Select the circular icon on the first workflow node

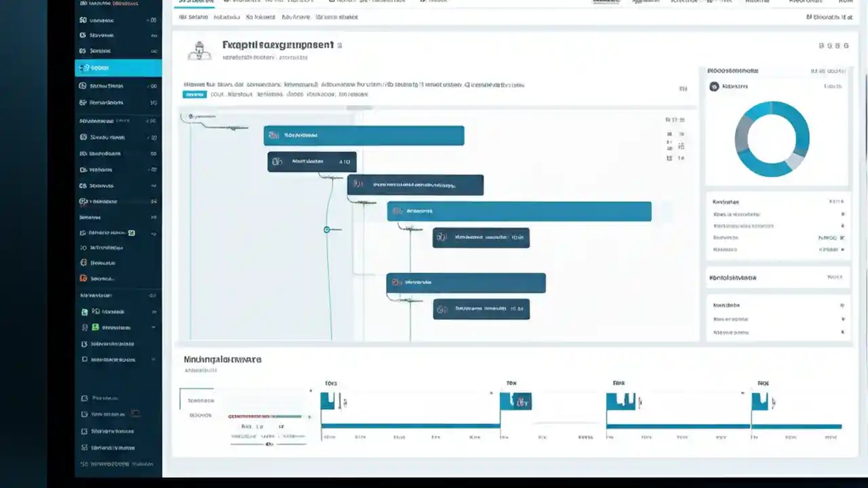click(274, 135)
